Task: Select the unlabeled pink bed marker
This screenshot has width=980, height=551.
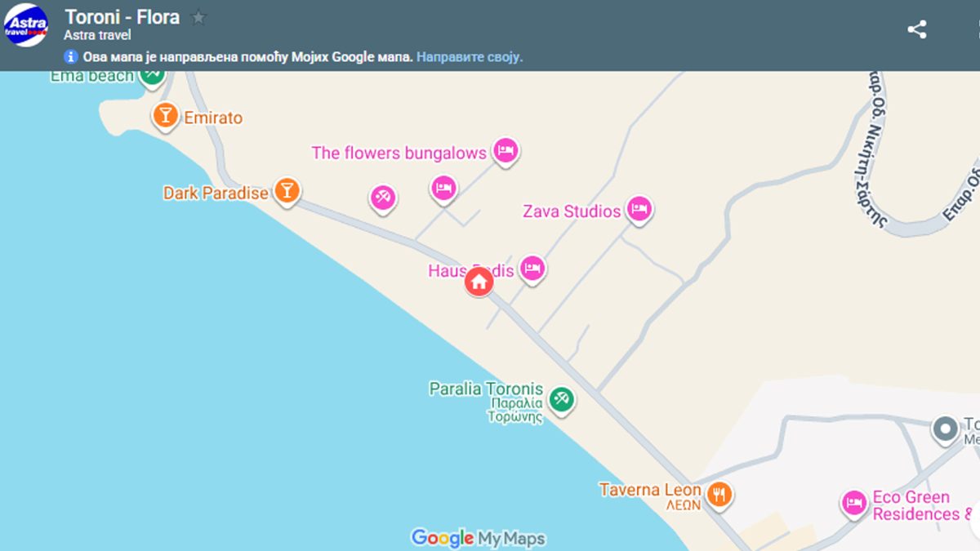Action: pyautogui.click(x=443, y=188)
